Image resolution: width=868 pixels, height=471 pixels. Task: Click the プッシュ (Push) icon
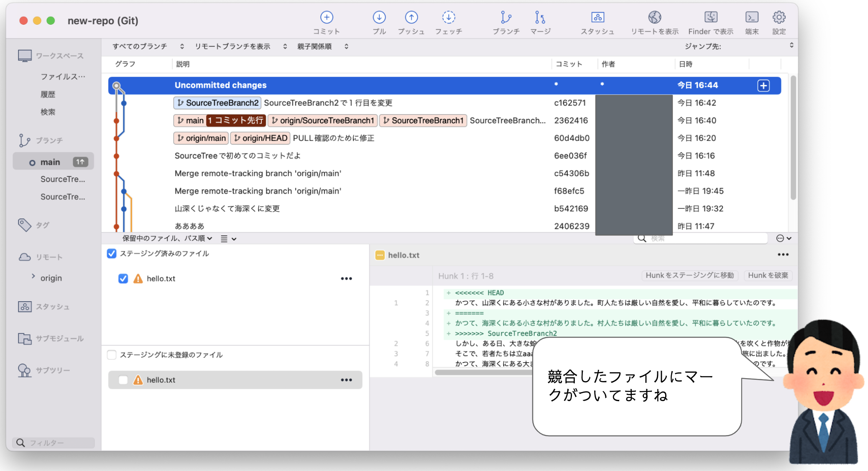(411, 18)
